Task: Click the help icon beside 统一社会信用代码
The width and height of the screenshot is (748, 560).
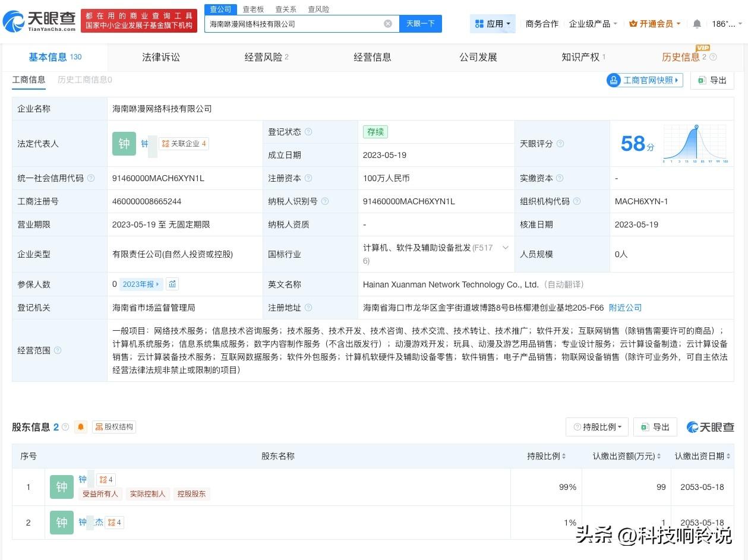Action: coord(90,178)
